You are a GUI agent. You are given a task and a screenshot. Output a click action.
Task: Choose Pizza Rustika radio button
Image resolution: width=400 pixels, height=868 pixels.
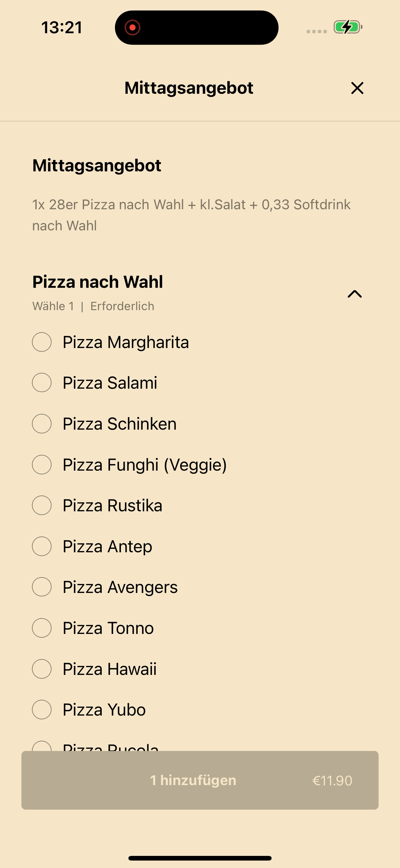pyautogui.click(x=42, y=505)
